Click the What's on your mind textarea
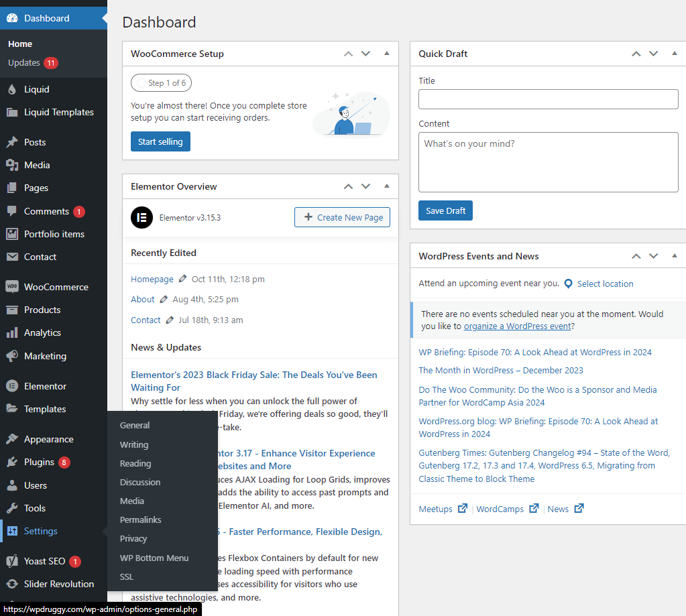686x616 pixels. tap(548, 162)
